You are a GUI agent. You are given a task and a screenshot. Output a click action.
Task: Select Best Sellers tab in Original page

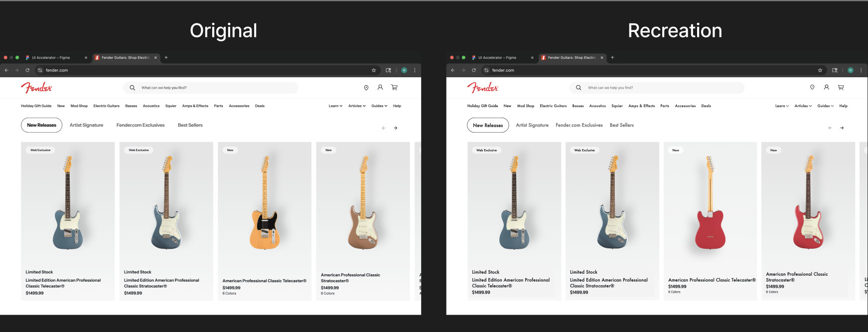coord(190,125)
